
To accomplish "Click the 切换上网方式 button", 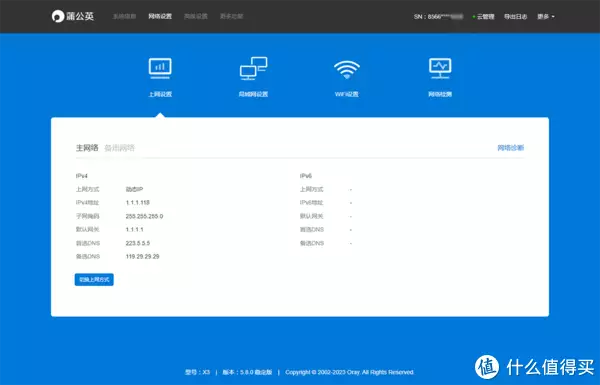I will click(x=94, y=279).
